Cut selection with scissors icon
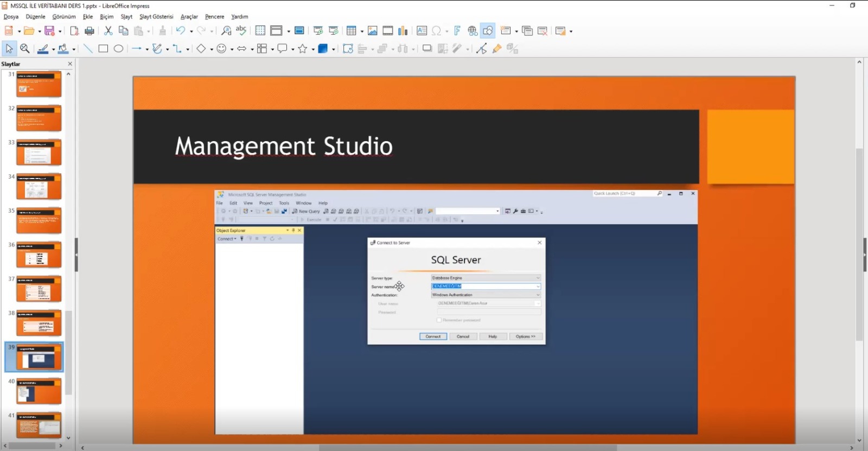Image resolution: width=868 pixels, height=451 pixels. pyautogui.click(x=108, y=31)
